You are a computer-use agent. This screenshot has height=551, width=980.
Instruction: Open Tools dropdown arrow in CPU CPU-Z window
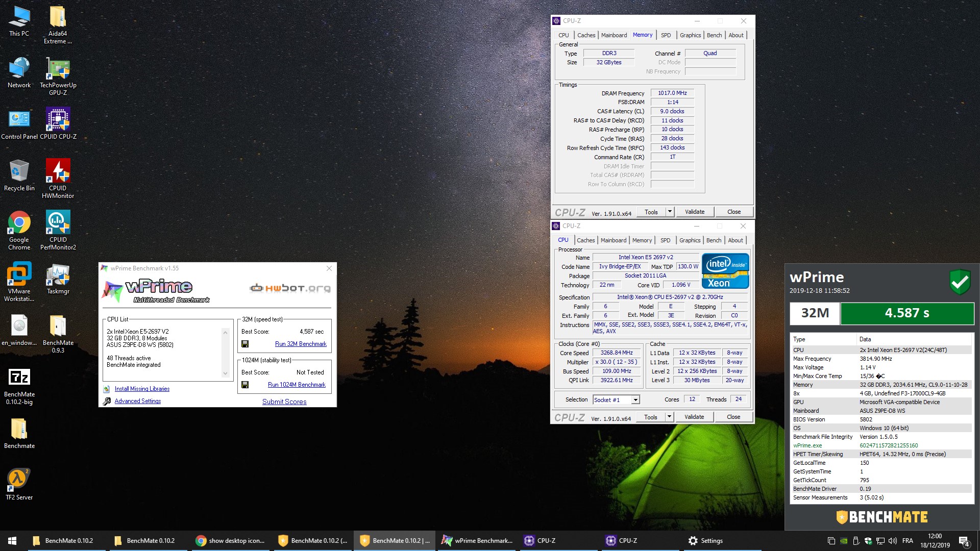coord(669,417)
